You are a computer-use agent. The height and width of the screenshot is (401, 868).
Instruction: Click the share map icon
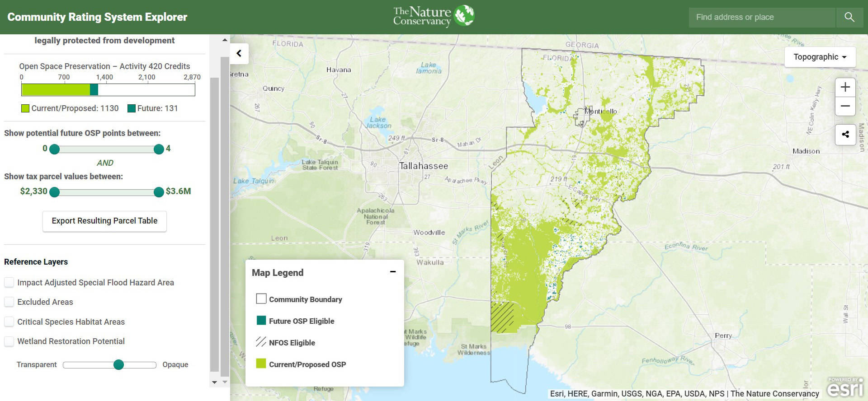pos(845,135)
